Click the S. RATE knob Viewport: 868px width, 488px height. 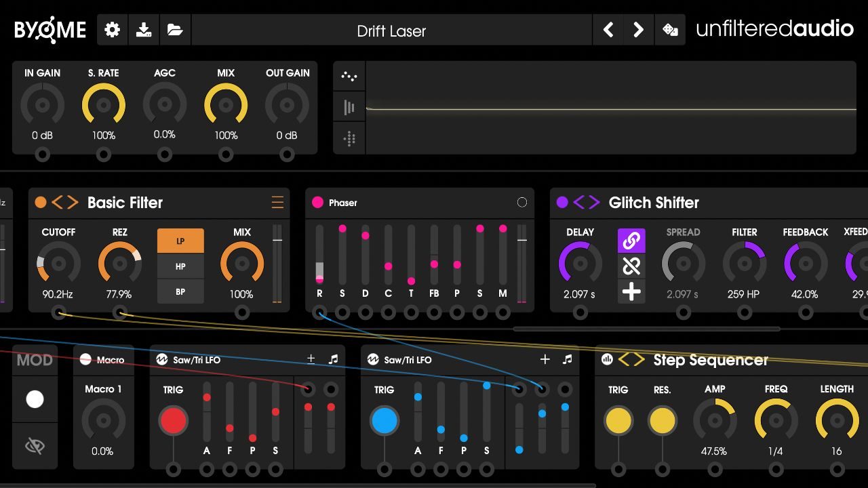point(104,105)
